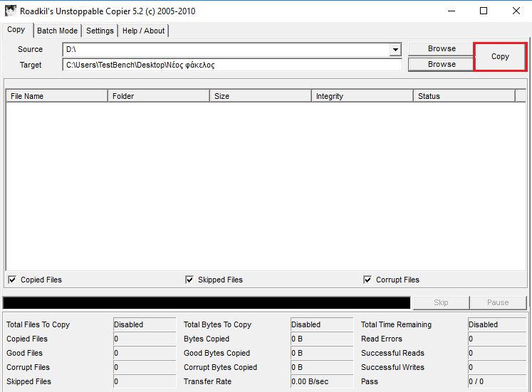Uncheck the Corrupt Files filter checkbox
532x392 pixels.
click(x=367, y=280)
